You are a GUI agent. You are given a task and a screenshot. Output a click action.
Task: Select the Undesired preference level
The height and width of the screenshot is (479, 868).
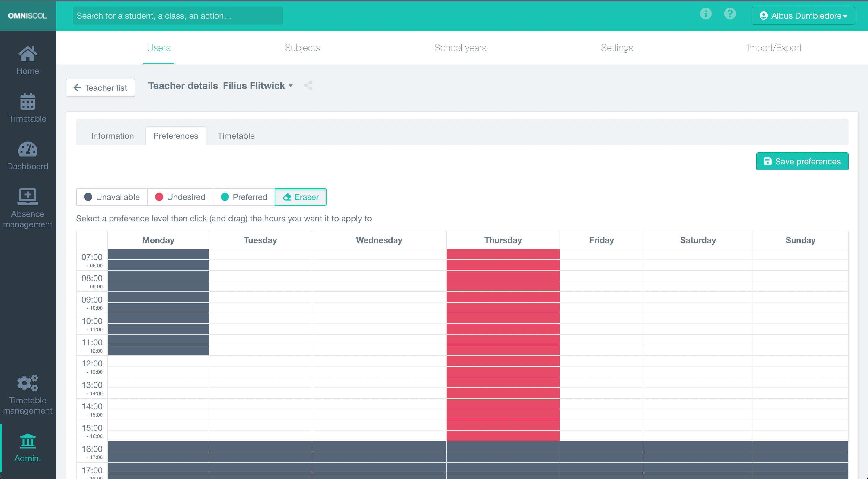coord(180,197)
